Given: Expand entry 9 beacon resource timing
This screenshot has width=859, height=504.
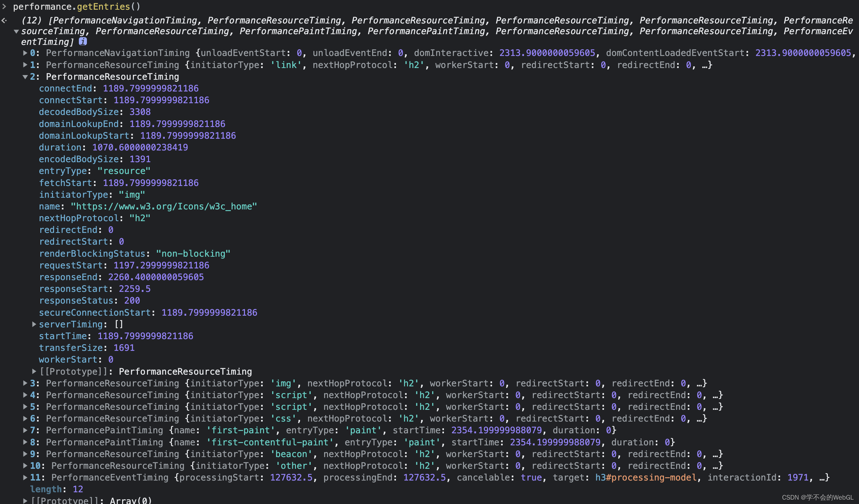Looking at the screenshot, I should [x=25, y=454].
